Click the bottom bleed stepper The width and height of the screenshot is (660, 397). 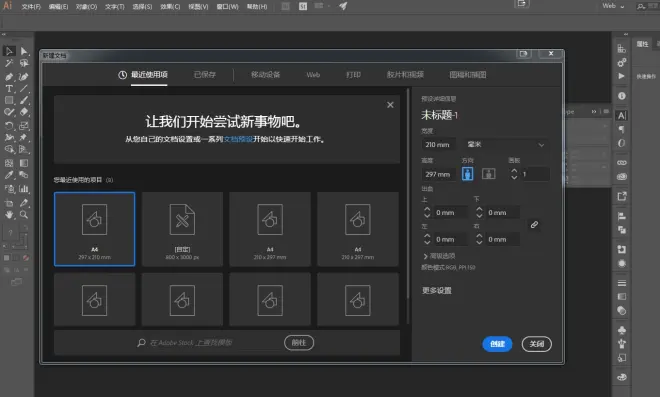tap(479, 212)
